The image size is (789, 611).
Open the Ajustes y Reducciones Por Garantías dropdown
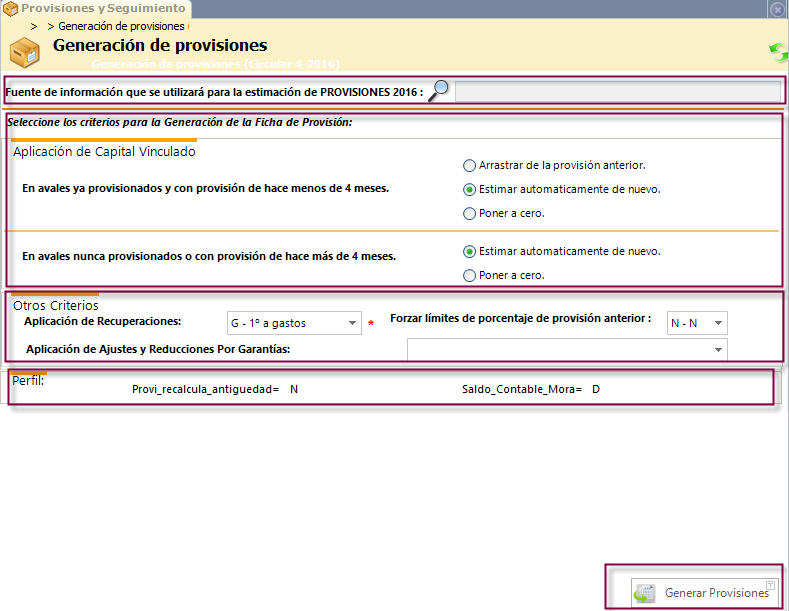567,349
